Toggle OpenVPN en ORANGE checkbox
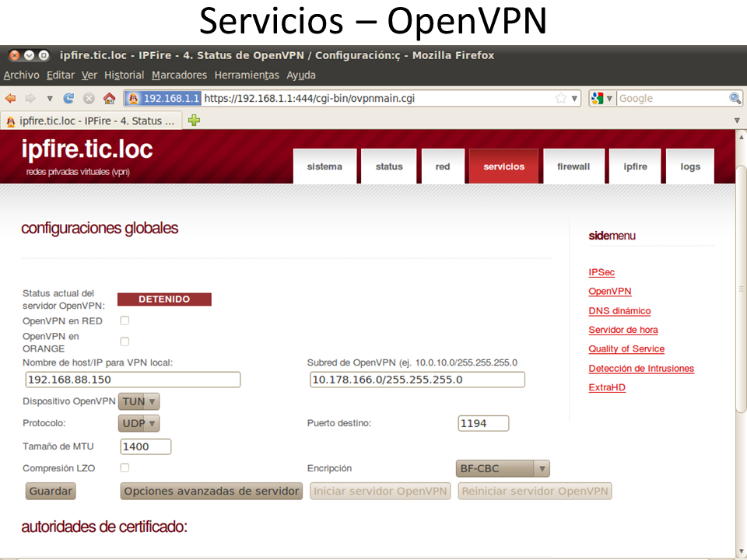The height and width of the screenshot is (560, 747). pyautogui.click(x=124, y=341)
